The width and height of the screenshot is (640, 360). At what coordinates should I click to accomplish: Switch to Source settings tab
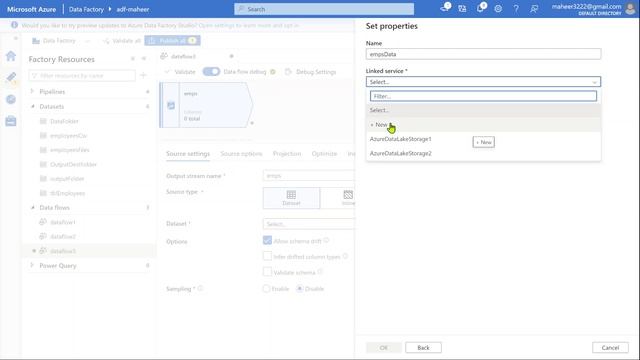(188, 153)
